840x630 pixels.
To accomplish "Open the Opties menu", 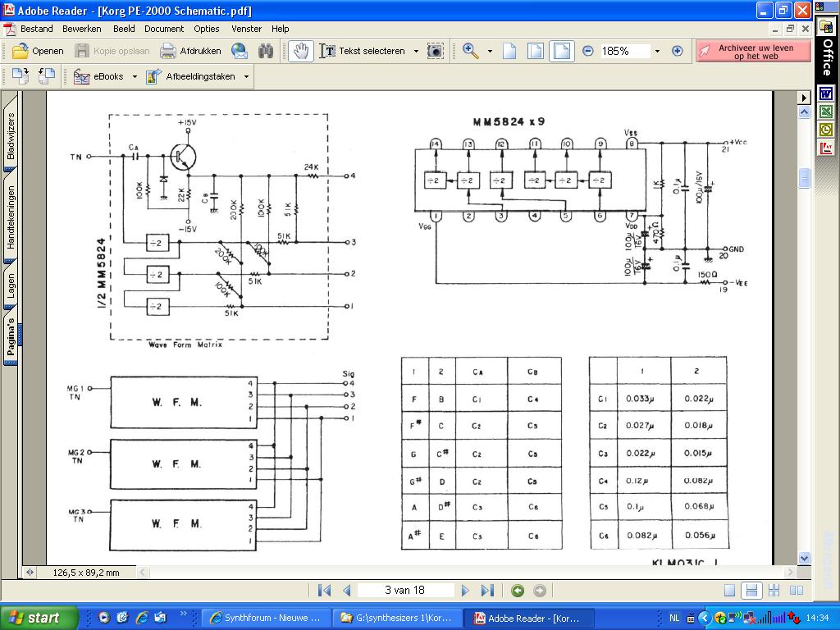I will pyautogui.click(x=206, y=29).
